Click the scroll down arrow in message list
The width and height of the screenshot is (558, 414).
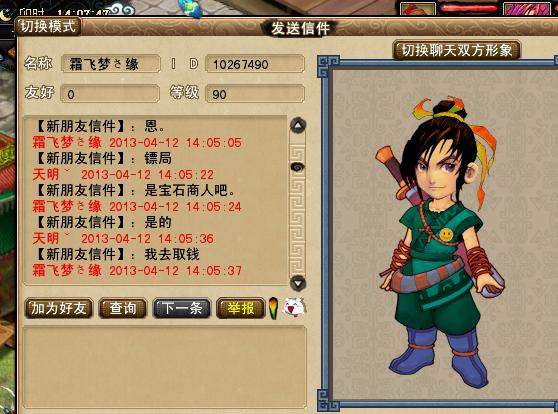click(298, 283)
